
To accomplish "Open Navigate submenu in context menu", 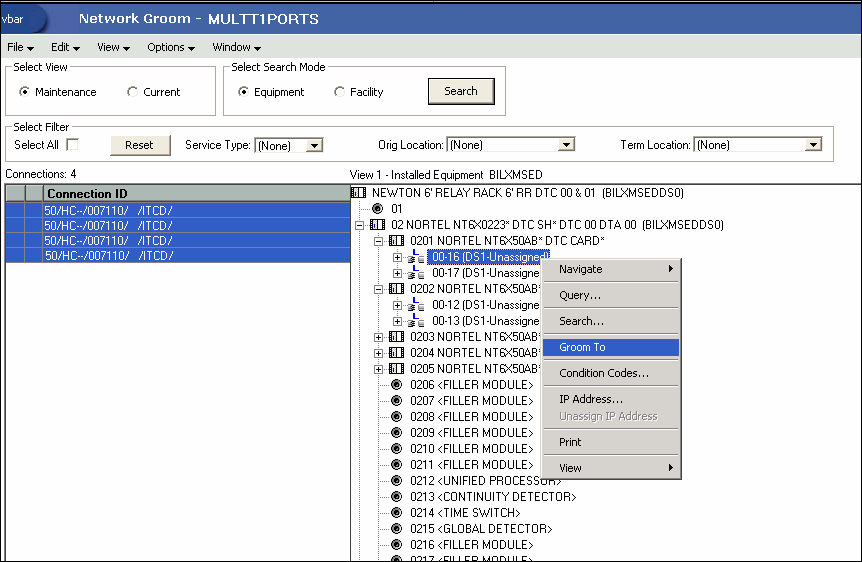I will tap(611, 269).
